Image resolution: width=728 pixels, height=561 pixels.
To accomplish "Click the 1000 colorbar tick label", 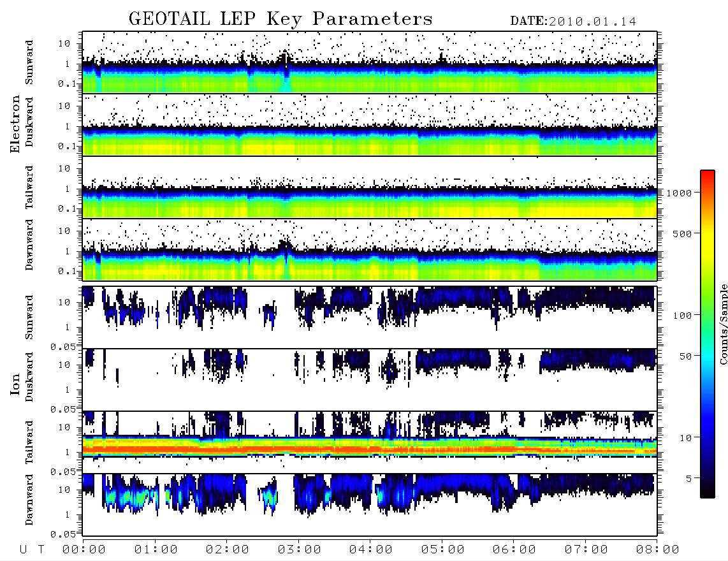I will (680, 193).
